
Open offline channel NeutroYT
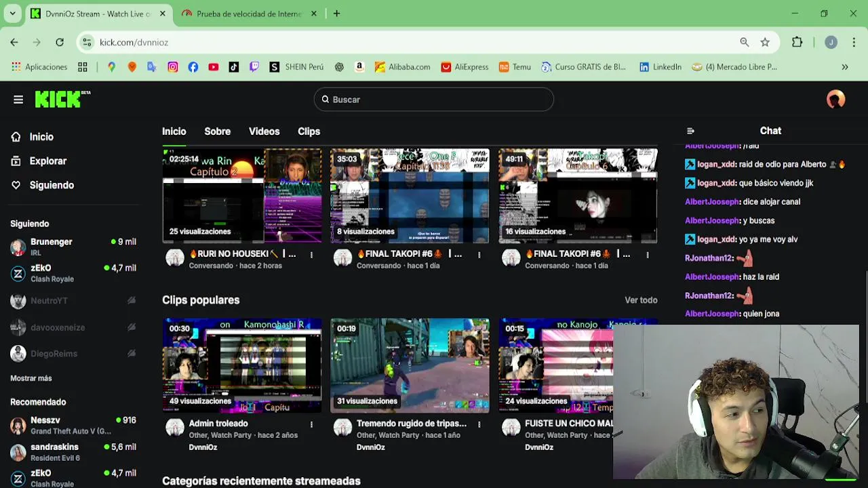[73, 300]
